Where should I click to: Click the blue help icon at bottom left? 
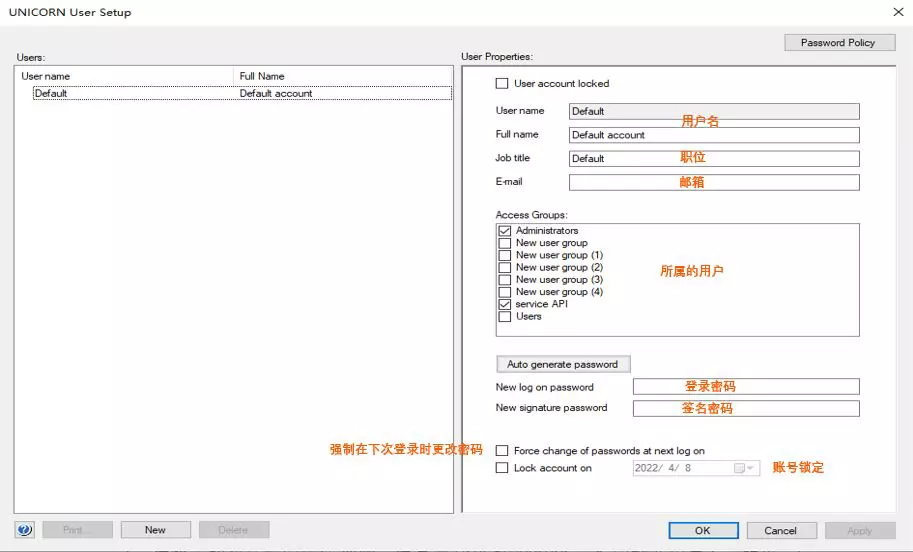(x=25, y=530)
